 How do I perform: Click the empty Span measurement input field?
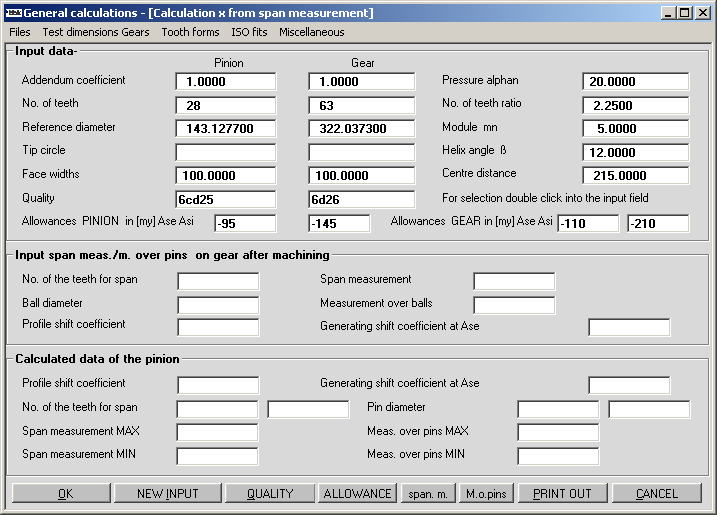[514, 281]
